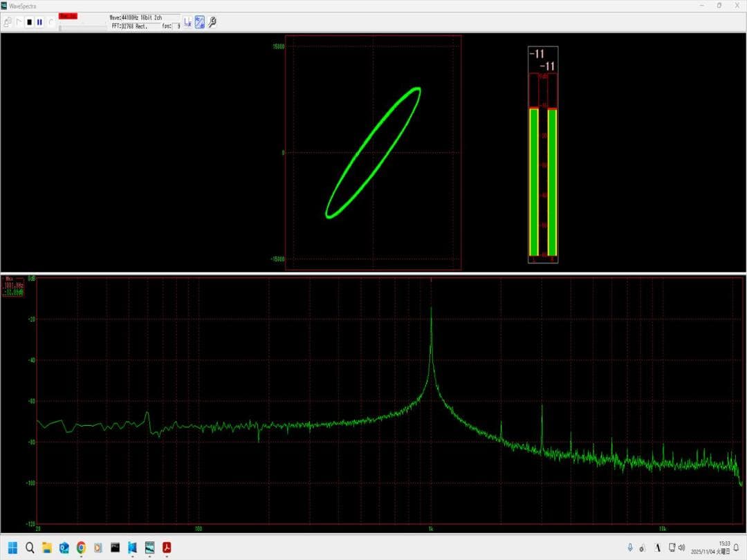Open WaveSpectra from the taskbar
The height and width of the screenshot is (560, 747).
point(149,548)
